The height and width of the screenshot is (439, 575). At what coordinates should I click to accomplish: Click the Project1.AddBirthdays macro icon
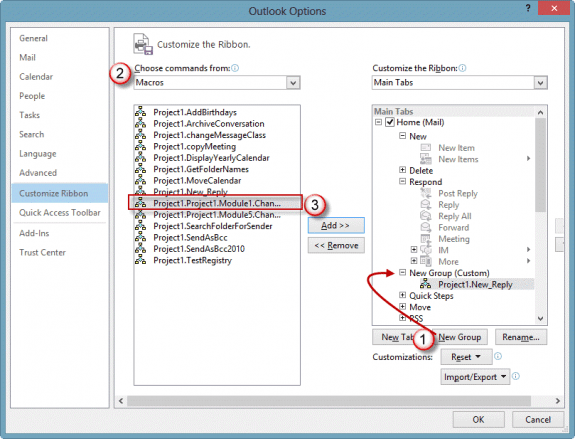pyautogui.click(x=140, y=111)
